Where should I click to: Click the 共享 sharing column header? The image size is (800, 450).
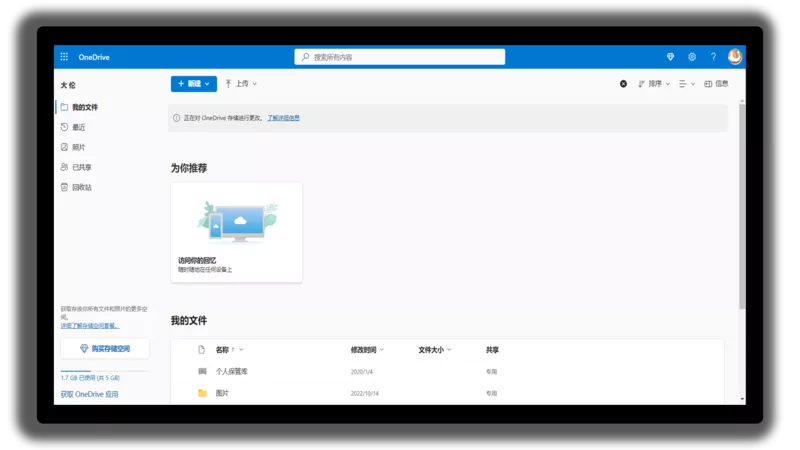coord(492,350)
